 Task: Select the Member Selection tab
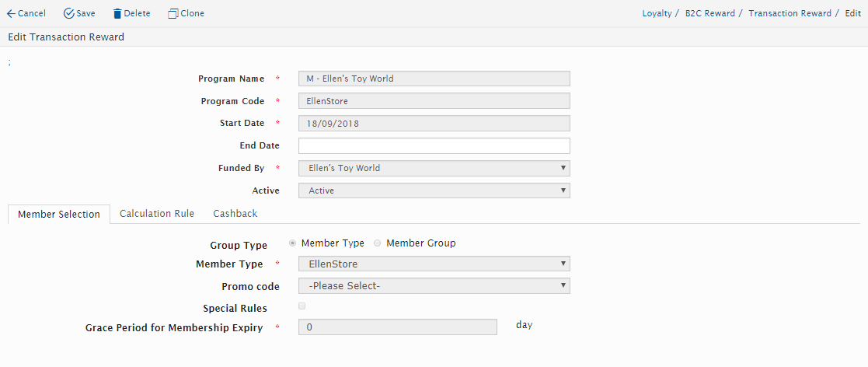(59, 215)
